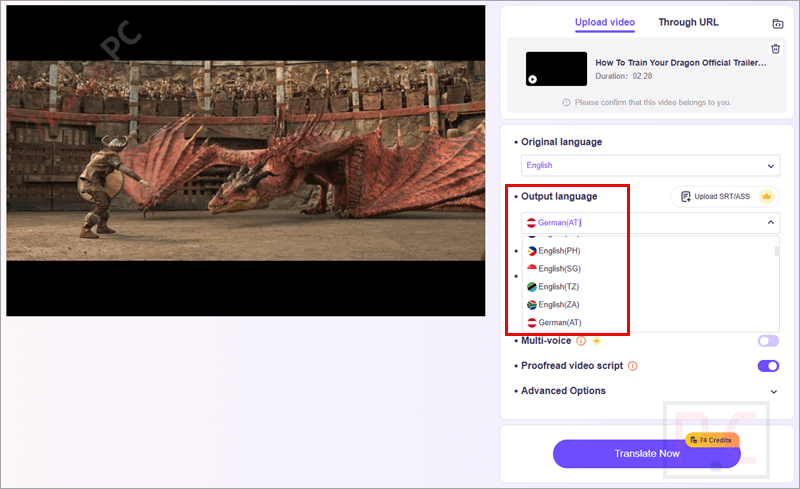Switch to the Upload video tab
Image resolution: width=800 pixels, height=489 pixels.
click(605, 22)
